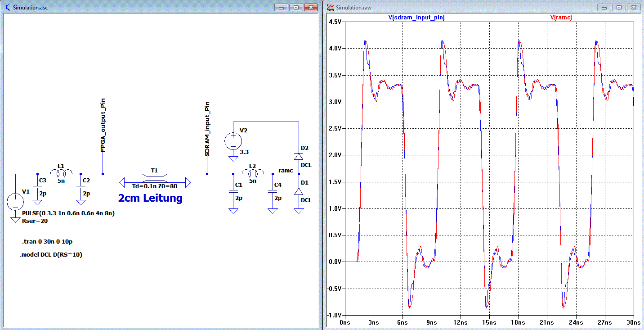Click the SDRAM_input_Pin net label

[x=207, y=129]
